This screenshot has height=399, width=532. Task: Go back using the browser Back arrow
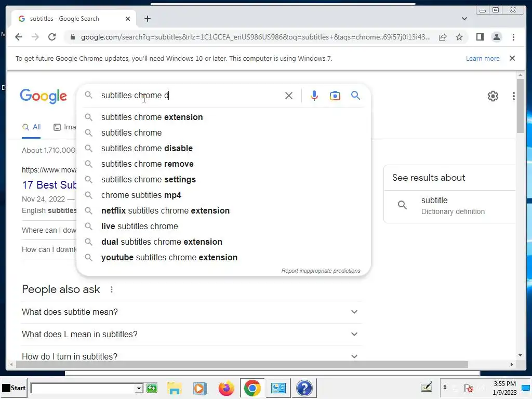(19, 37)
